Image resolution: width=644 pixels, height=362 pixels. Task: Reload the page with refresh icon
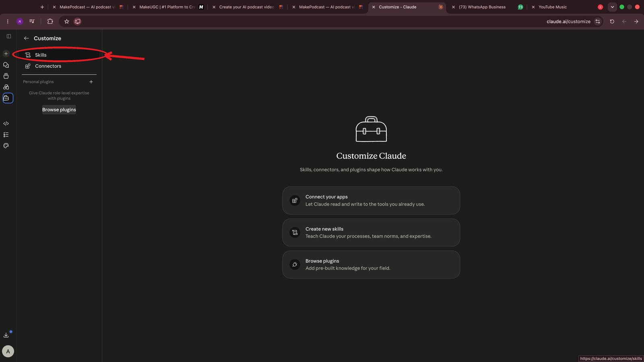[x=612, y=21]
